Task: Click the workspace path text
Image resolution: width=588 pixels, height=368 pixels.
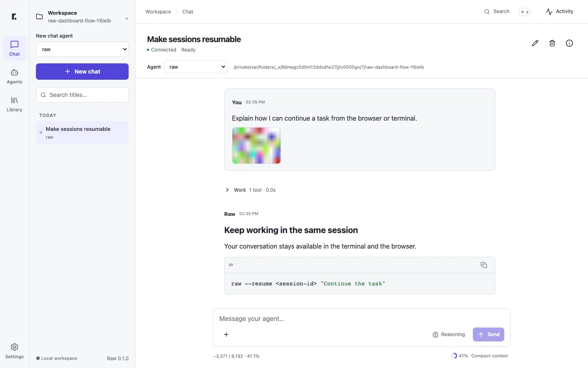Action: tap(329, 67)
